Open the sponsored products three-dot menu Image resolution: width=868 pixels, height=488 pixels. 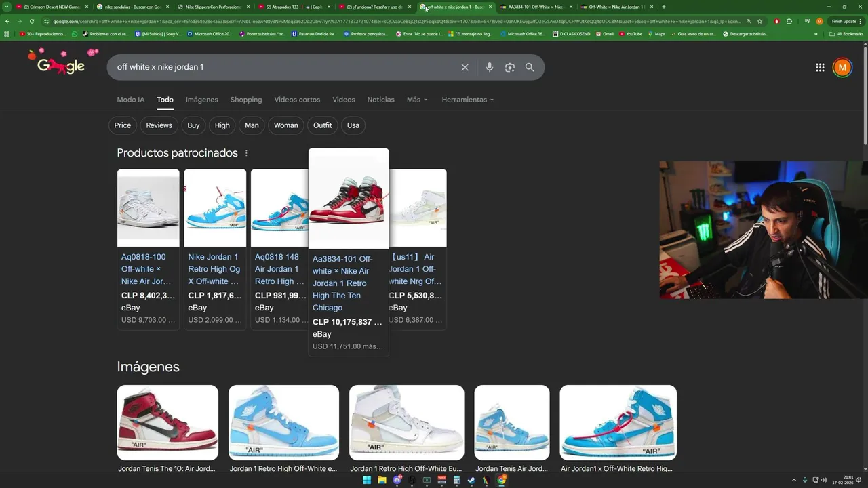[246, 153]
